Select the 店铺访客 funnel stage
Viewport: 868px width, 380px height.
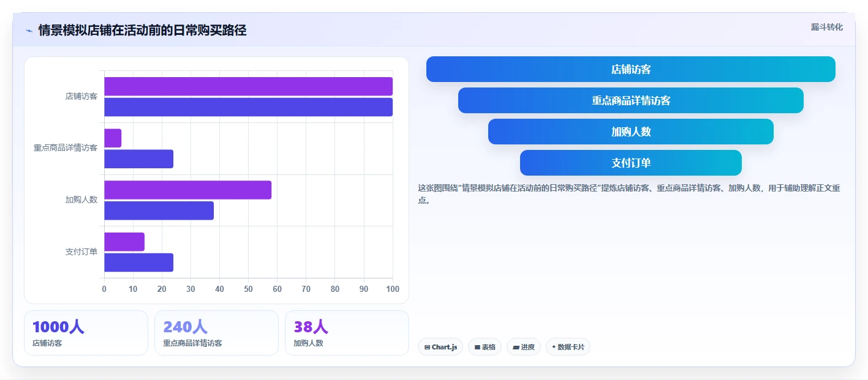tap(630, 69)
